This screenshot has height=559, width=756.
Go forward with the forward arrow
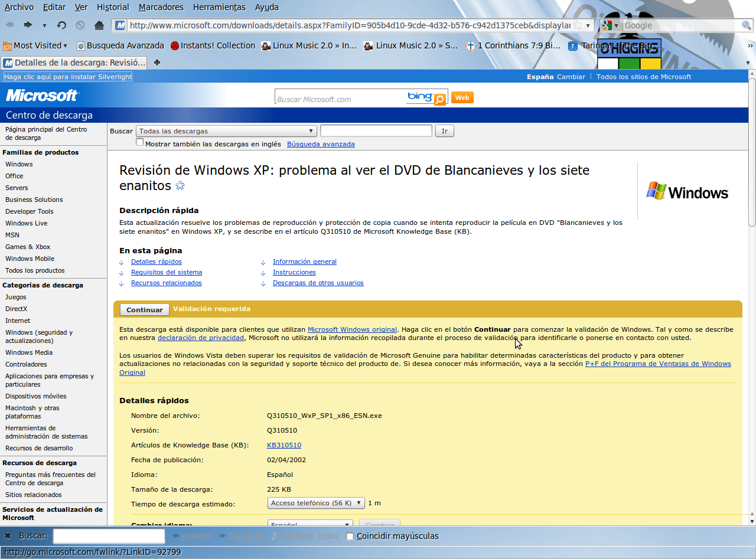[28, 25]
